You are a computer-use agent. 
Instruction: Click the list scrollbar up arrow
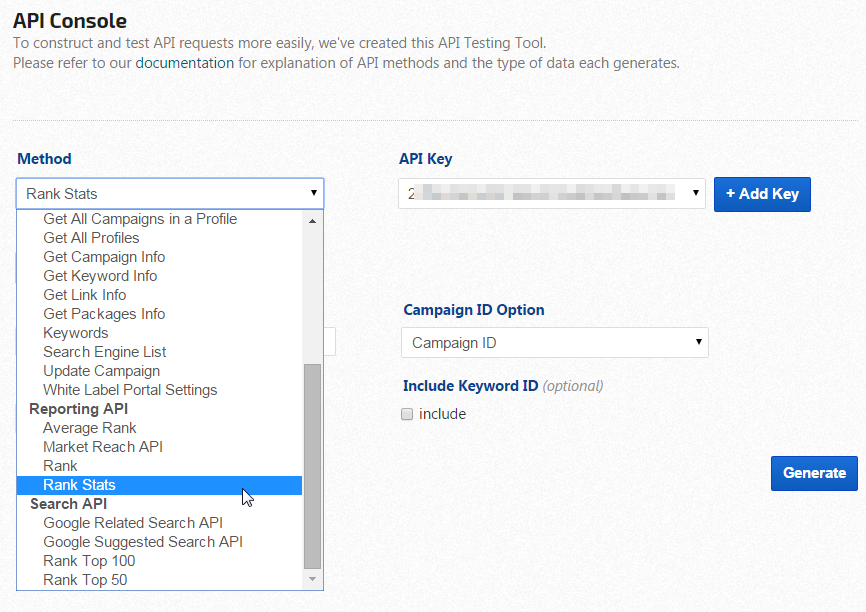point(312,220)
